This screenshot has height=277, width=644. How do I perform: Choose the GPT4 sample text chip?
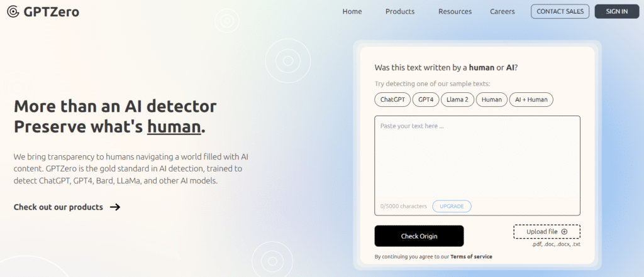click(426, 99)
